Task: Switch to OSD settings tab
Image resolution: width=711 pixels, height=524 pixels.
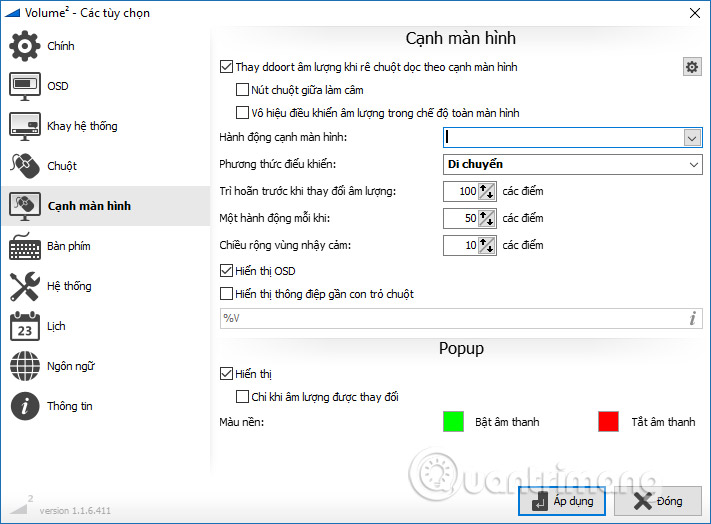Action: tap(105, 86)
